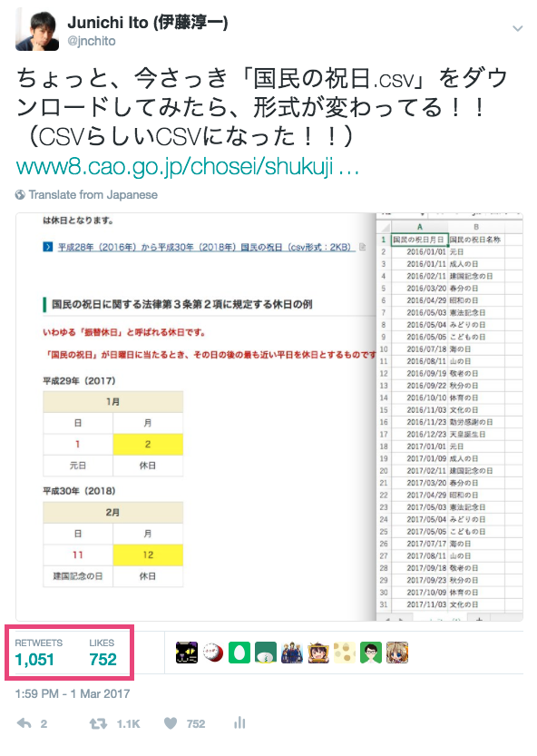Select spreadsheet cell 2017/11/03
The image size is (537, 756).
point(419,604)
